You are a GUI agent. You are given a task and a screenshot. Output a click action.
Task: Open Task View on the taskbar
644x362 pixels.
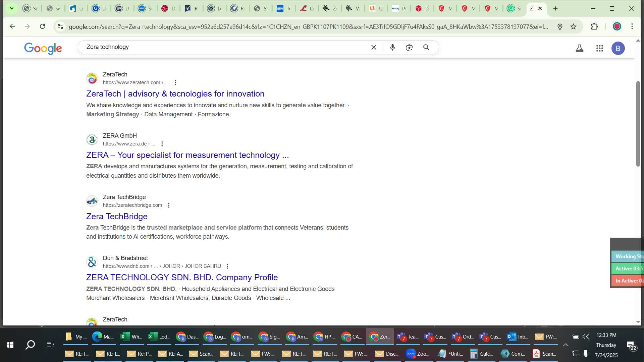[x=50, y=345]
